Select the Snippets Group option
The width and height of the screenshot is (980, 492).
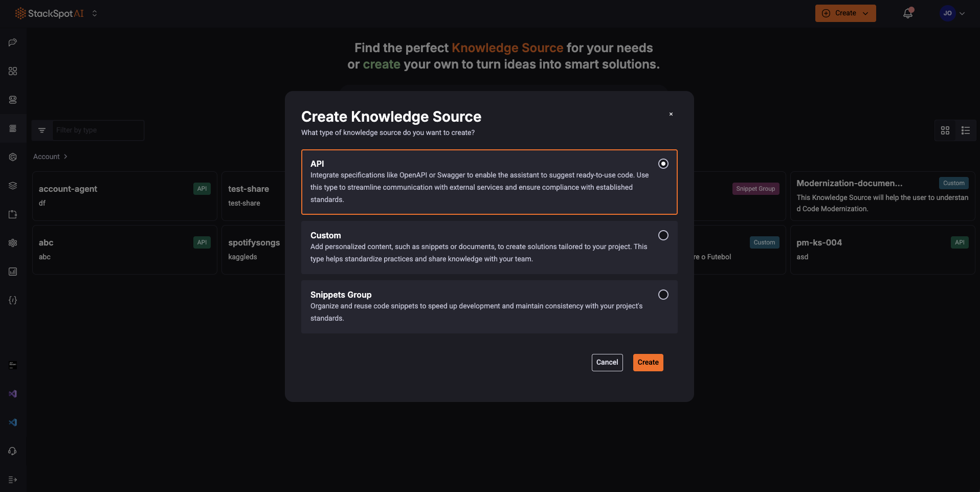pyautogui.click(x=663, y=295)
